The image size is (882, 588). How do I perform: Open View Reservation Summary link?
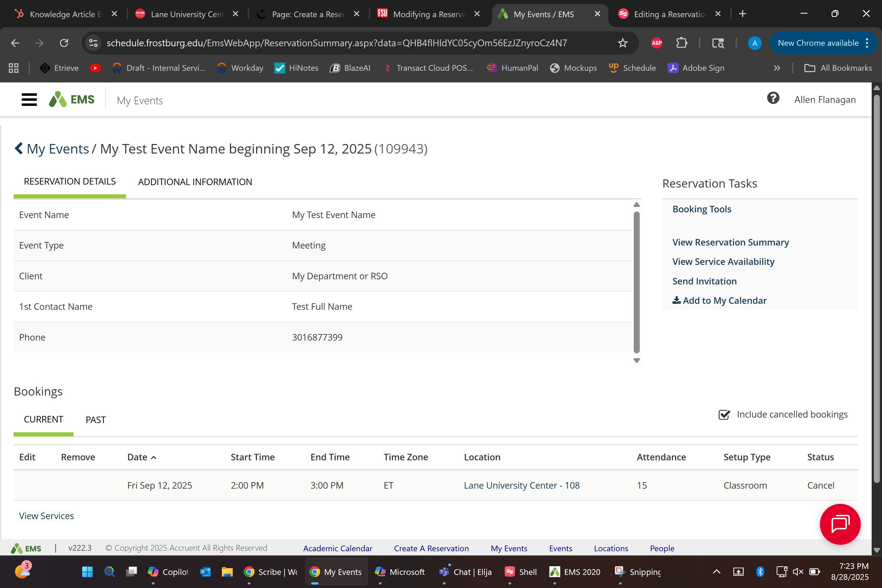point(730,243)
